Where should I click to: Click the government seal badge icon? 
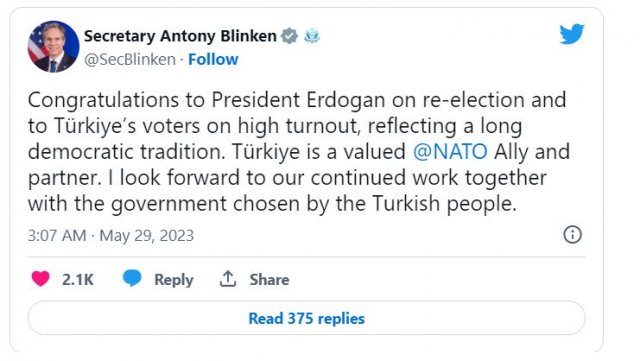(x=312, y=36)
